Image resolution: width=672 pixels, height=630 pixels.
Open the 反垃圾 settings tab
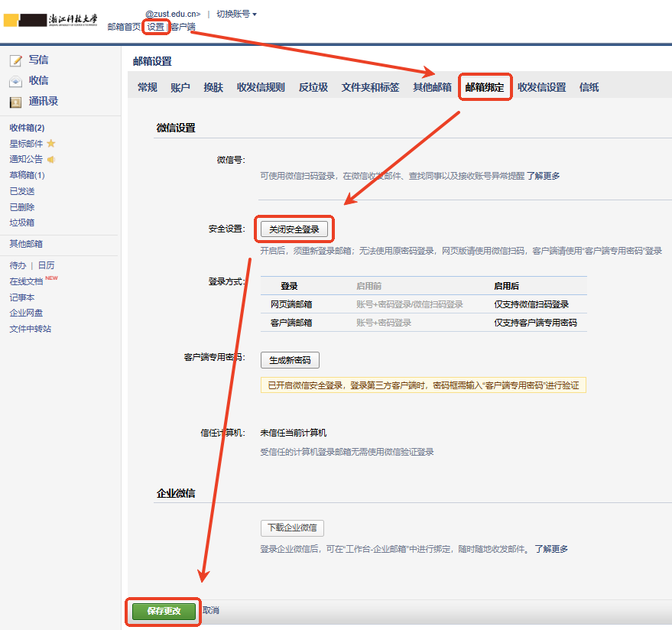point(313,87)
